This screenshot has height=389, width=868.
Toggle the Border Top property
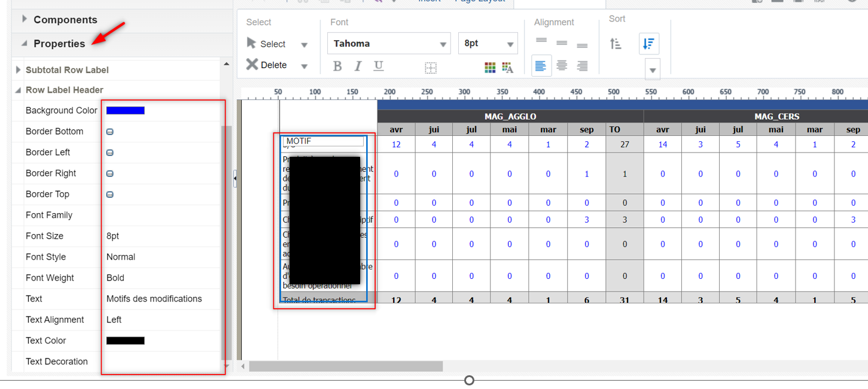pos(109,194)
